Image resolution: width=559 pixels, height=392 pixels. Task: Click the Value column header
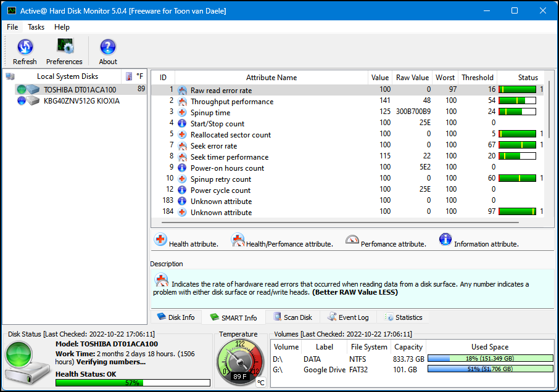(380, 78)
